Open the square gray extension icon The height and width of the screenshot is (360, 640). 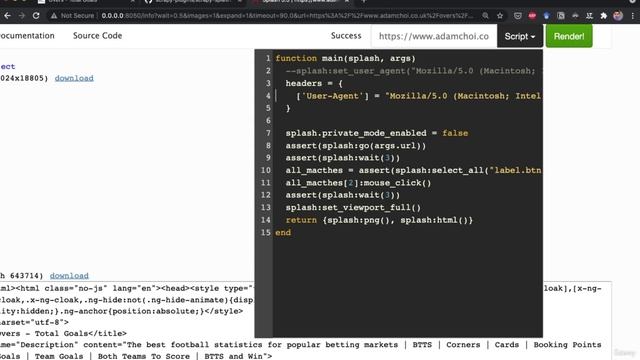pos(561,16)
